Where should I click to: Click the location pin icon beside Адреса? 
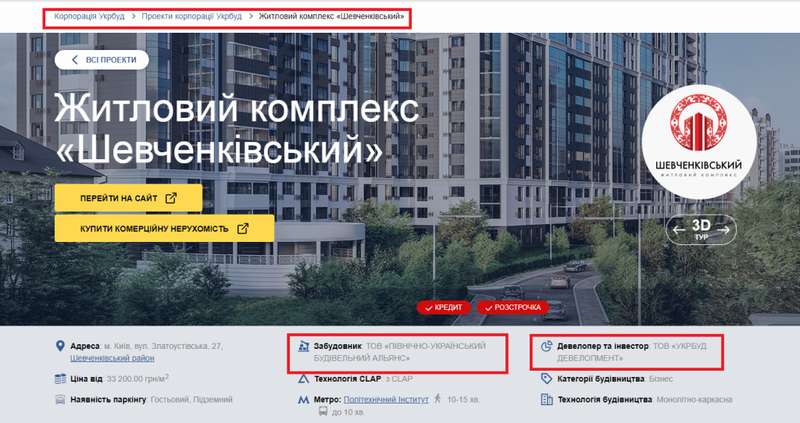[x=60, y=346]
